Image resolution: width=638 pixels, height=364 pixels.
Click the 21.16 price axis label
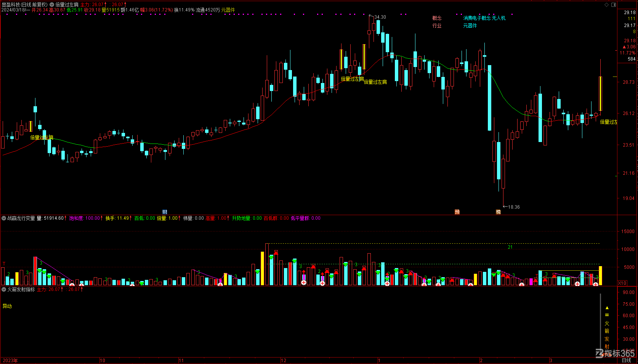click(x=629, y=173)
